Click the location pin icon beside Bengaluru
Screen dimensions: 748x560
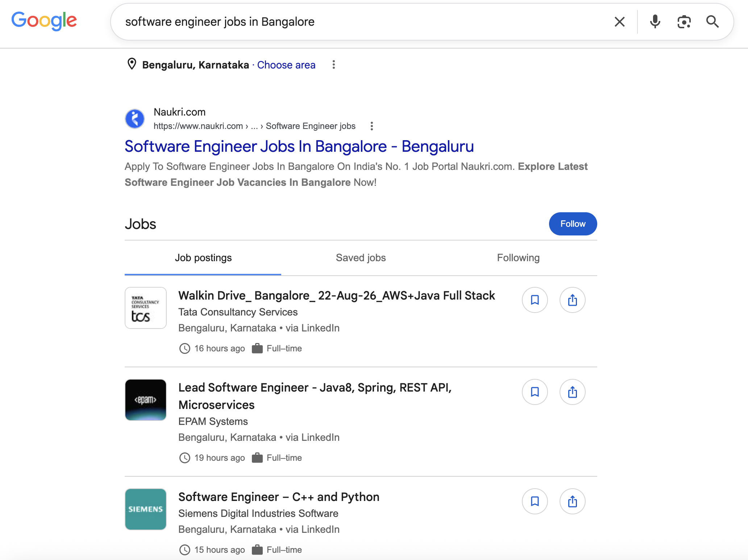pos(132,64)
